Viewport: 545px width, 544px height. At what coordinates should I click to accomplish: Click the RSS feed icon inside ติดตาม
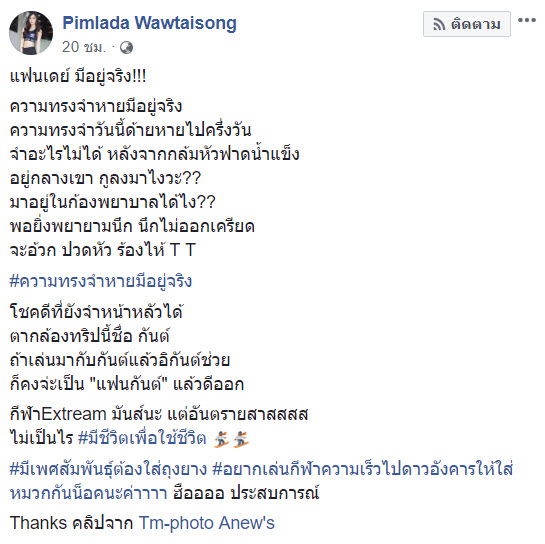tap(439, 24)
